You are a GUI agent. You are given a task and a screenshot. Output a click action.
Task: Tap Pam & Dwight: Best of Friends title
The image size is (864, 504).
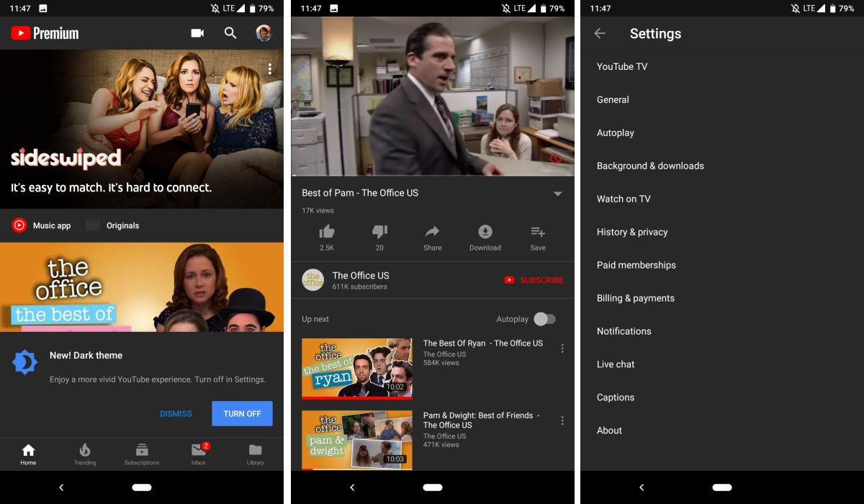pos(481,420)
